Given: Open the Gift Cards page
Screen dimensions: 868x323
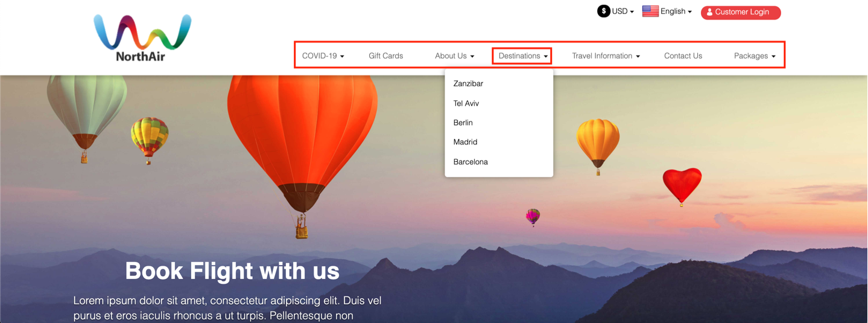Looking at the screenshot, I should [x=386, y=56].
